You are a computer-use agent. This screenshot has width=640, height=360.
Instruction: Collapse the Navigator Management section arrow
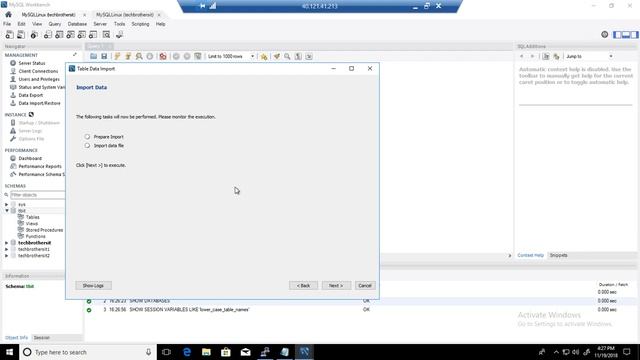75,55
